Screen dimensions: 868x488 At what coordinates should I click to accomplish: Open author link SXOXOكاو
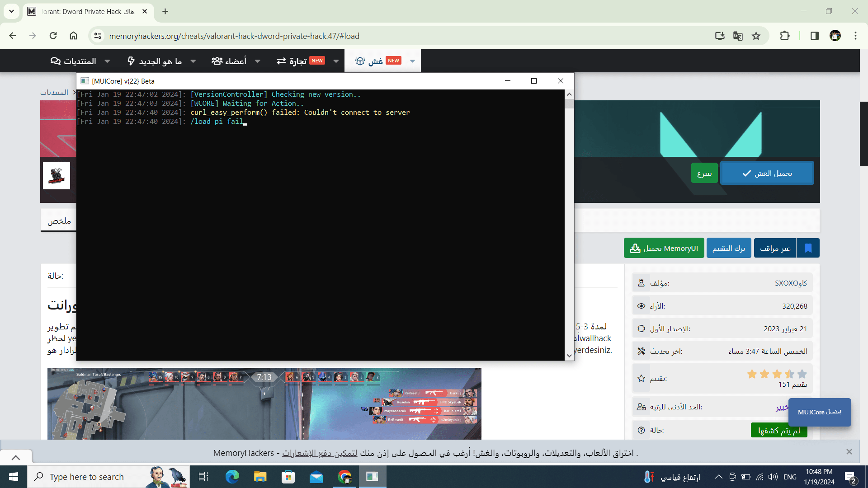pyautogui.click(x=791, y=283)
